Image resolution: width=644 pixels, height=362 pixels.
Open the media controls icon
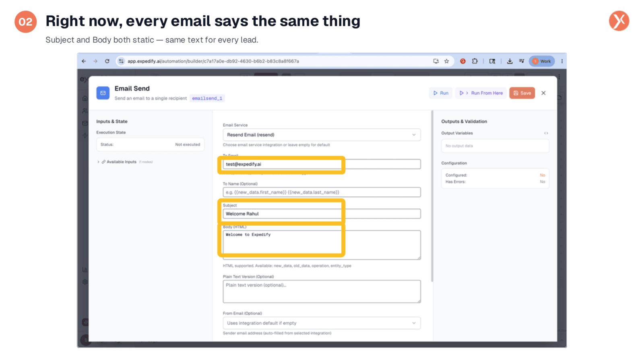coord(522,61)
